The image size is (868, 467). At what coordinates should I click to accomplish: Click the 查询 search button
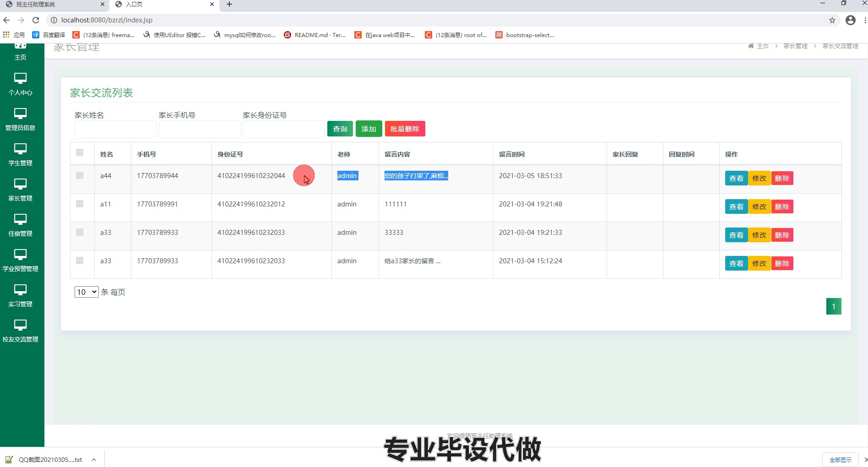point(340,129)
